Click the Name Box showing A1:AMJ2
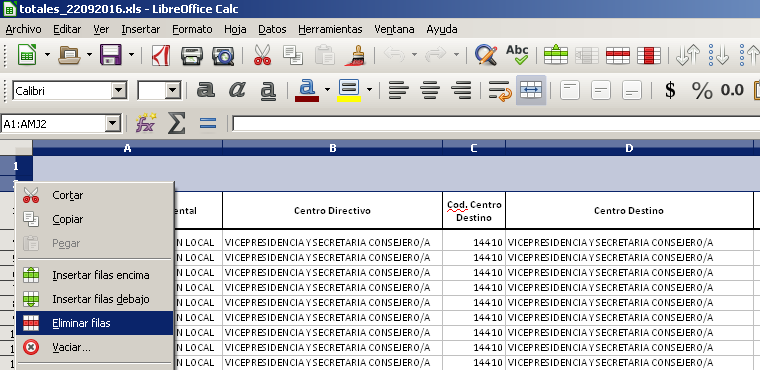Screen dimensions: 760x370 coord(54,124)
